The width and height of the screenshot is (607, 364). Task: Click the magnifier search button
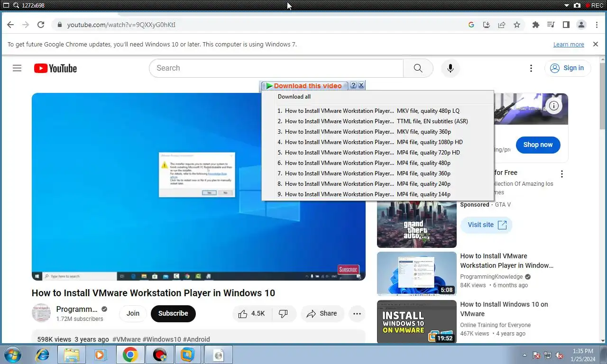click(x=418, y=68)
